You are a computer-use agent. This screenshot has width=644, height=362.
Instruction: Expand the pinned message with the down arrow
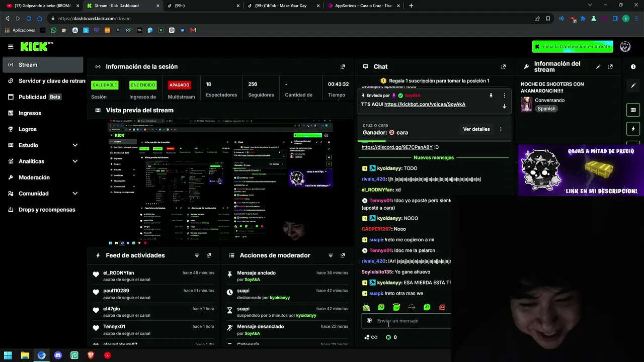pos(504,106)
